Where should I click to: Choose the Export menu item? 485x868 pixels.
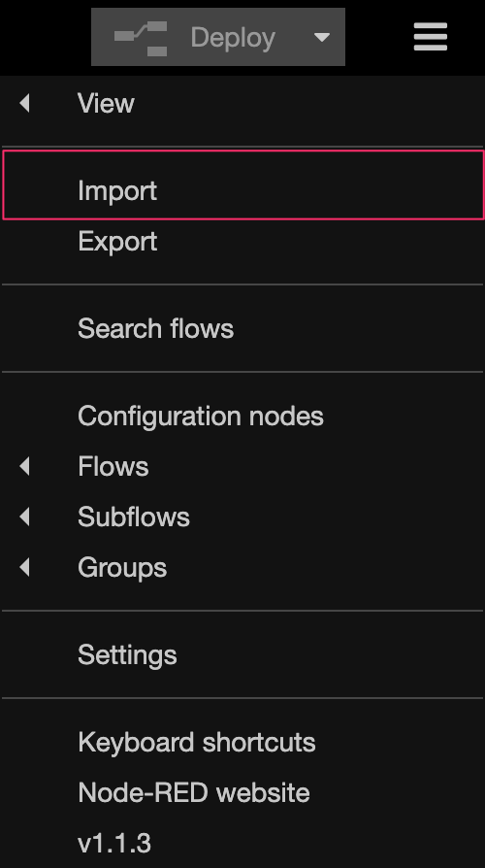(x=242, y=242)
